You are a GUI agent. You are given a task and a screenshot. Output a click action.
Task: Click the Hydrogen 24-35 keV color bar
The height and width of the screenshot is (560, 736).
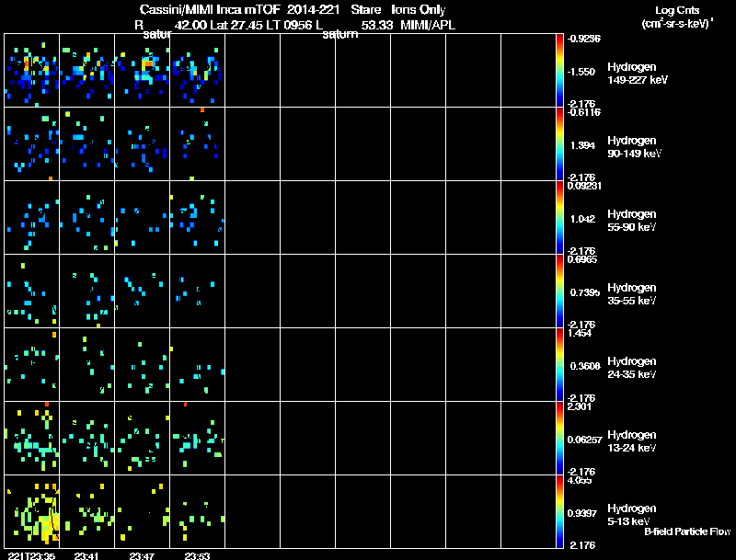(x=559, y=365)
